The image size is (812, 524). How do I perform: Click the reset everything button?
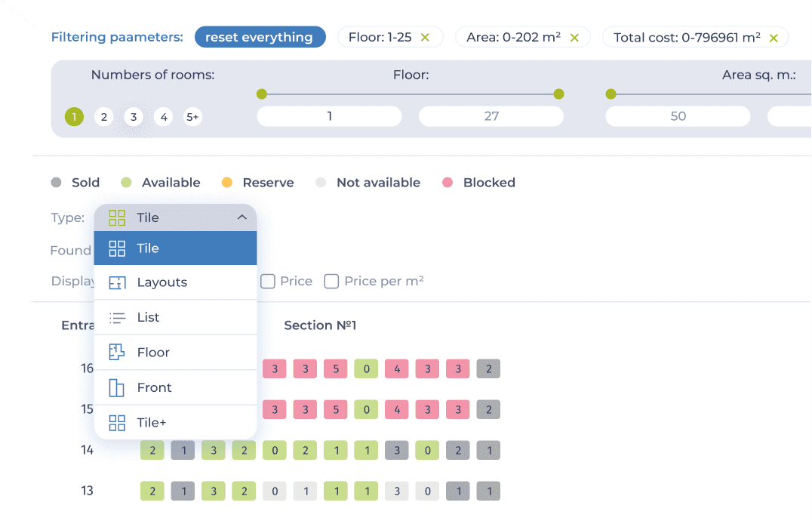point(260,37)
